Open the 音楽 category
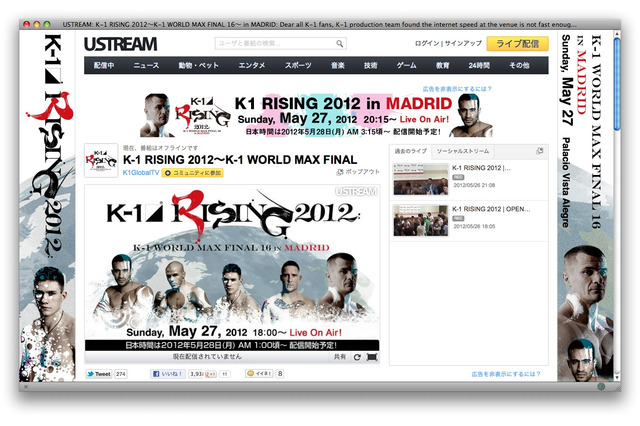This screenshot has height=426, width=640. 338,65
